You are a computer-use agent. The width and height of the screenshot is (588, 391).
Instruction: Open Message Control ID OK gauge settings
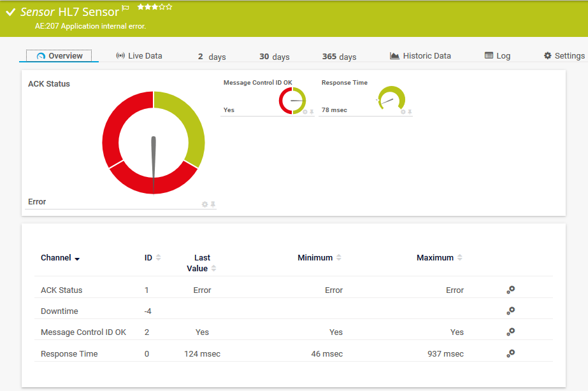click(305, 112)
